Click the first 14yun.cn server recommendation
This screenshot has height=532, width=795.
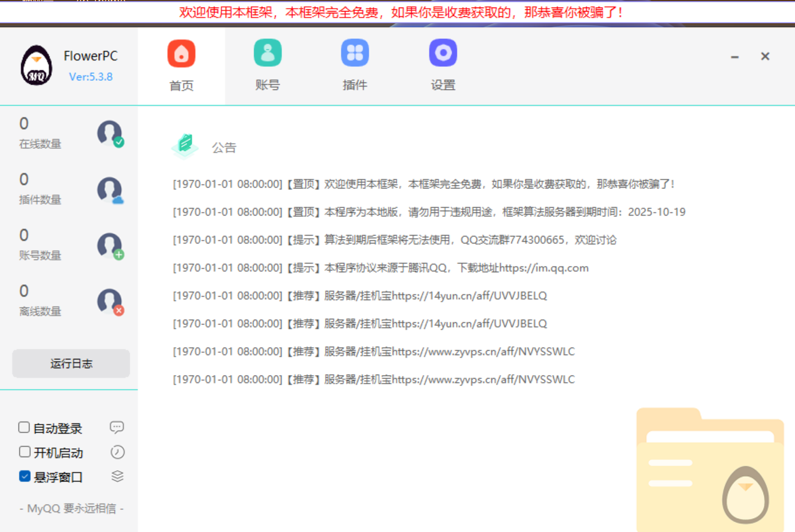360,296
